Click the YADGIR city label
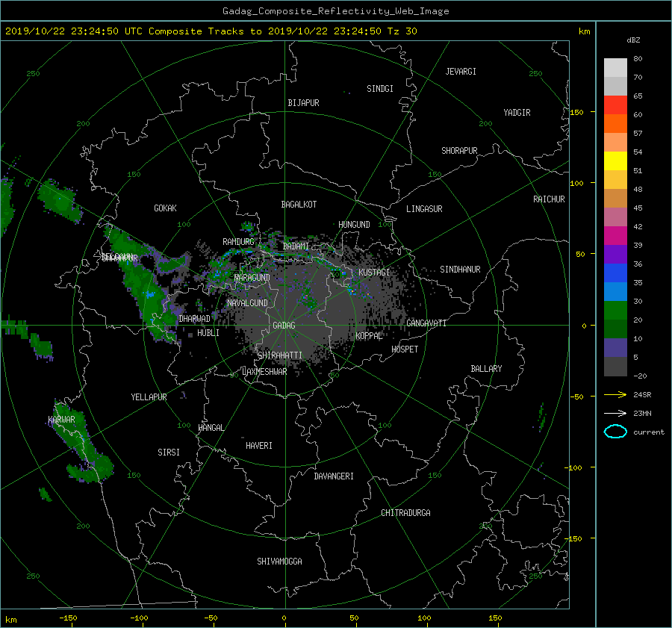Screen dimensions: 672x628 click(517, 113)
